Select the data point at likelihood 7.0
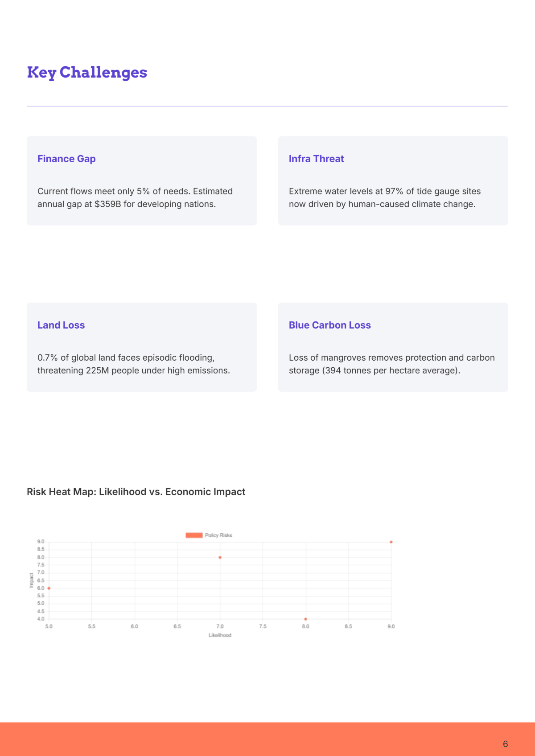Image resolution: width=535 pixels, height=756 pixels. pyautogui.click(x=220, y=557)
